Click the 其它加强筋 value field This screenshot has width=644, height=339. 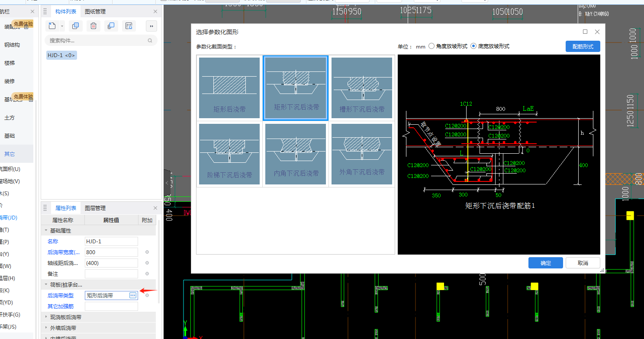111,307
